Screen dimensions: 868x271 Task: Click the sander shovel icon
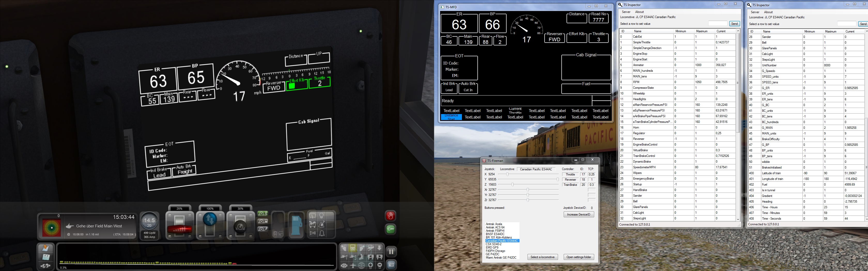(322, 224)
